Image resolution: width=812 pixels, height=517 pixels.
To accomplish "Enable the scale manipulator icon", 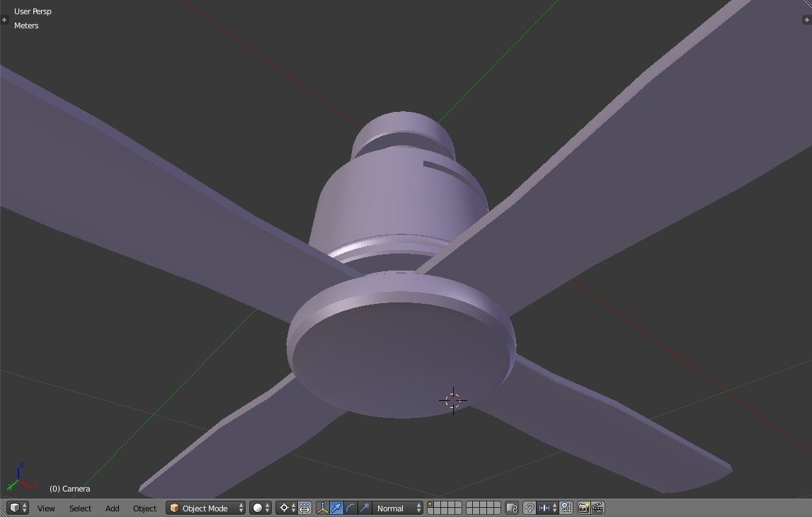I will (365, 509).
